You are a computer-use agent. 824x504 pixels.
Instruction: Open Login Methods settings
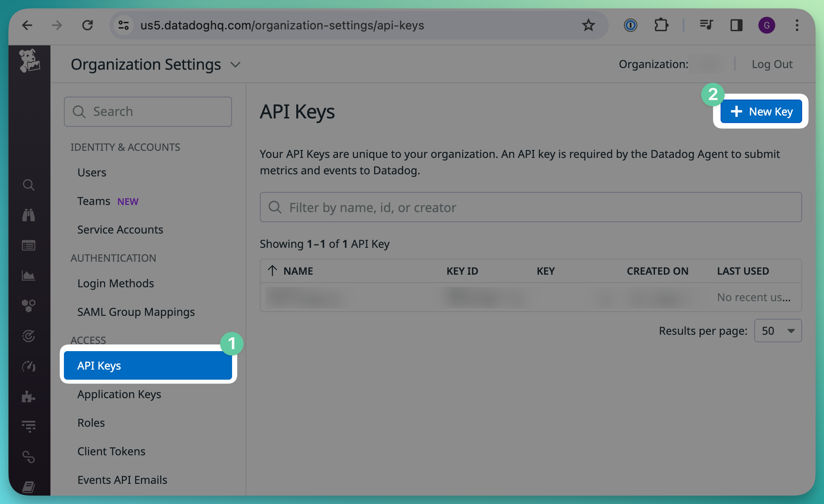(116, 283)
